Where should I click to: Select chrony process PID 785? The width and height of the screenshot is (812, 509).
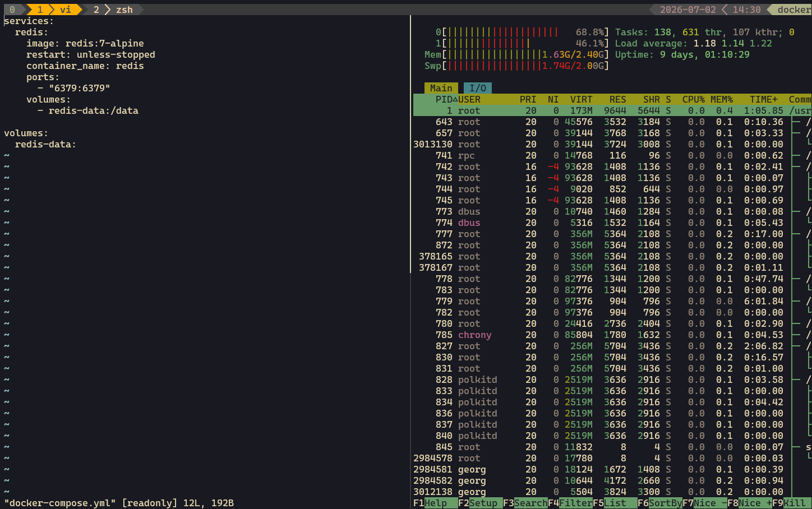(x=612, y=335)
